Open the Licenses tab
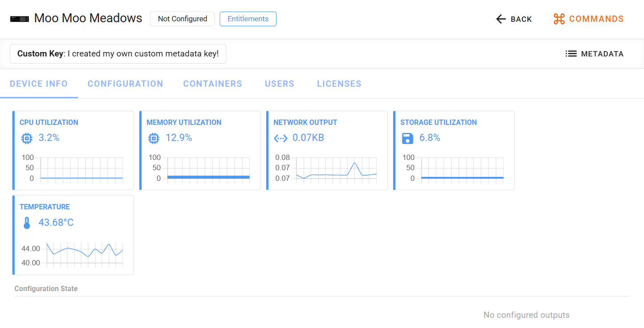This screenshot has width=644, height=328. pos(339,84)
